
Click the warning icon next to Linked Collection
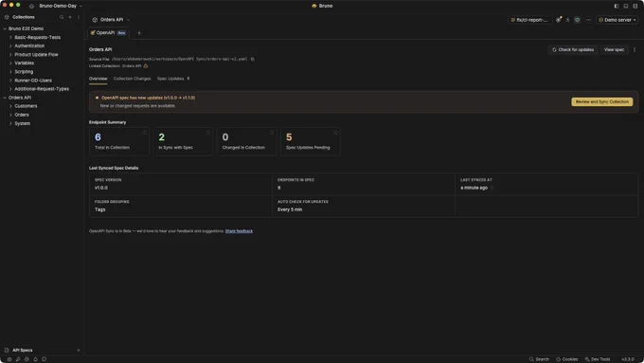point(146,65)
